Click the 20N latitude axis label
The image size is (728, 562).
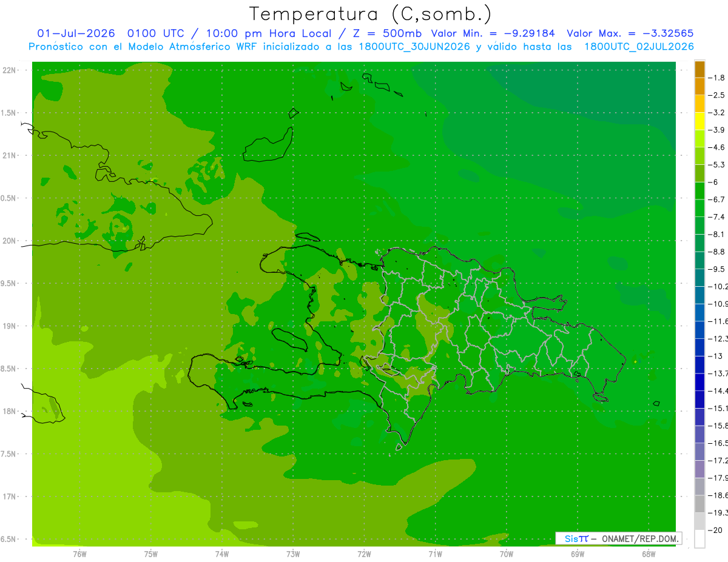point(10,241)
